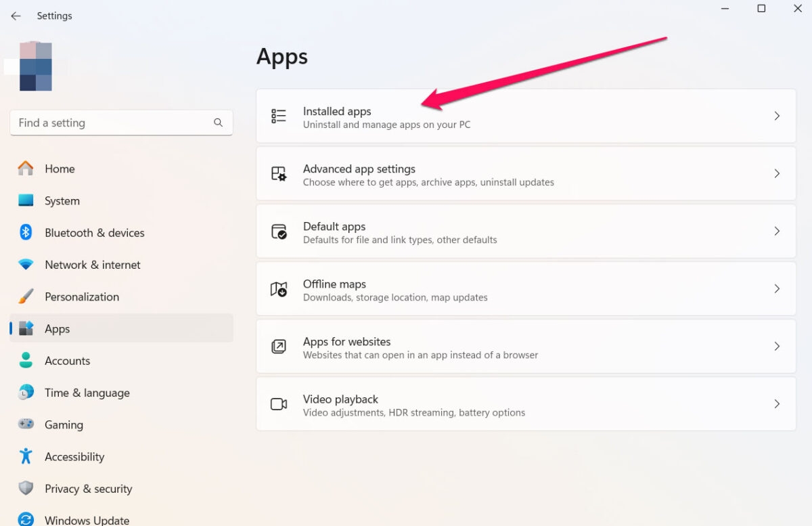
Task: Click the Find a setting search box
Action: [112, 123]
